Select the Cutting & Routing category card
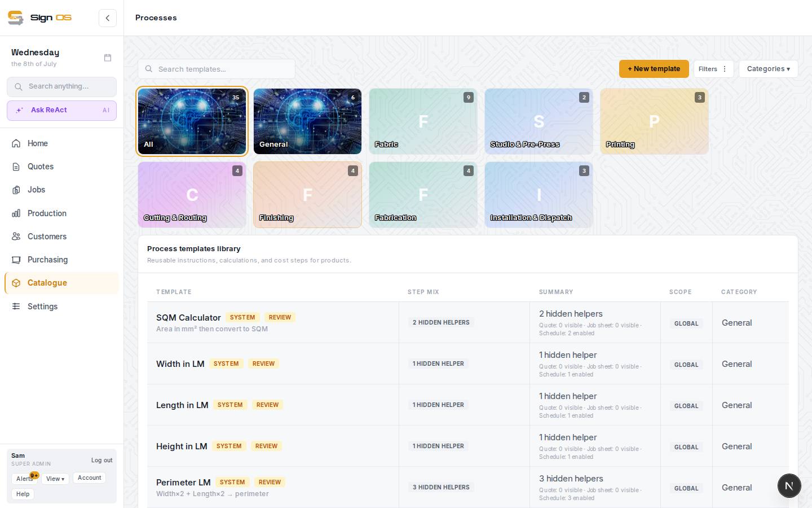The image size is (812, 508). pos(192,195)
